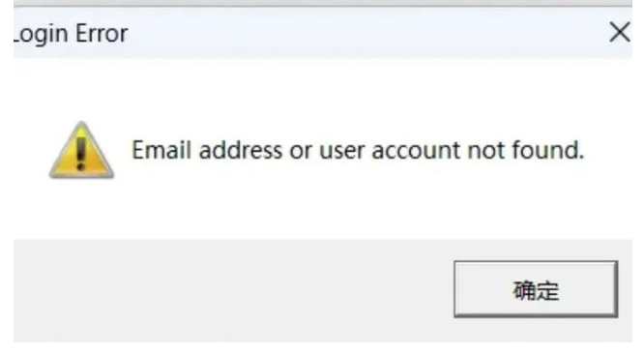Dismiss the error via the 确定 (OK) button
Viewport: 644px width, 352px height.
[x=536, y=289]
